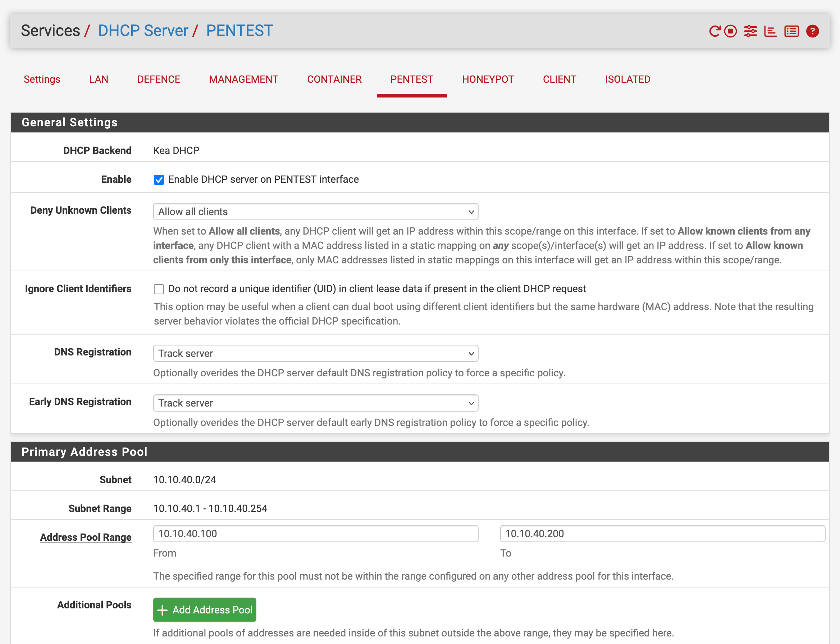This screenshot has height=644, width=840.
Task: Open related settings sliders icon
Action: click(750, 31)
